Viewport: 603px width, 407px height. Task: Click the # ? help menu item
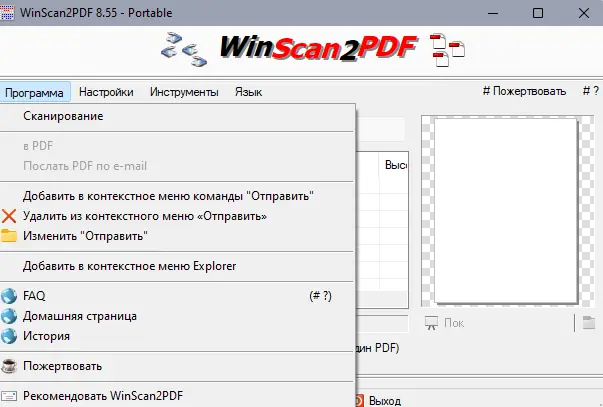591,91
